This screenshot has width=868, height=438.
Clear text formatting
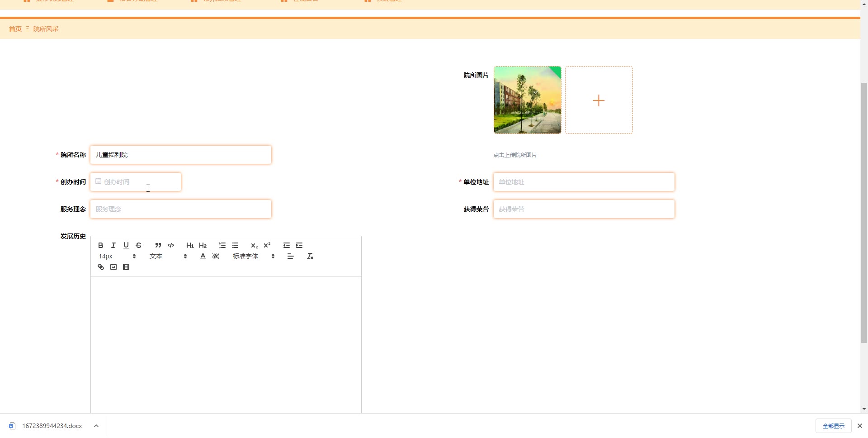[x=310, y=256]
